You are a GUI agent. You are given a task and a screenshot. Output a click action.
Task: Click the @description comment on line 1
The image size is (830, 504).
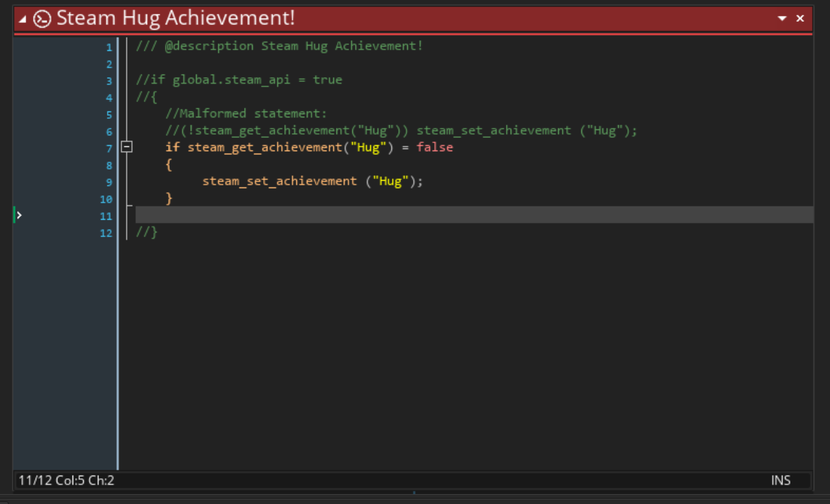click(279, 46)
